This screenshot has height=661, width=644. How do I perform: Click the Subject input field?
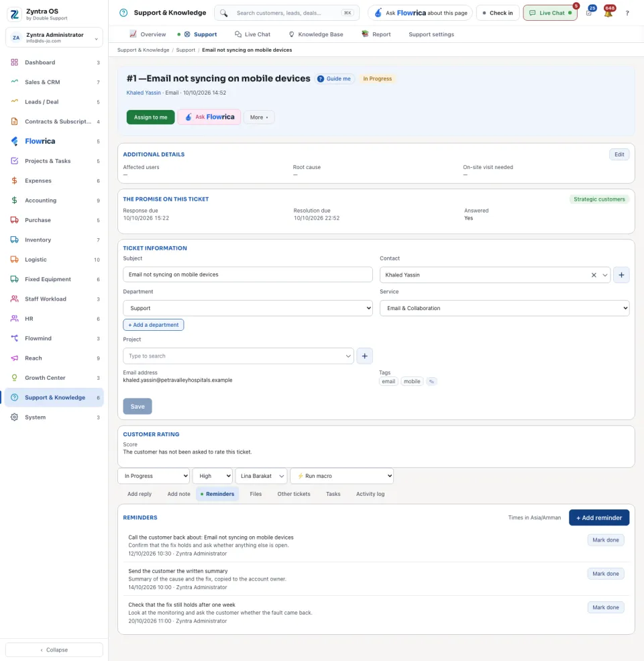pos(248,274)
